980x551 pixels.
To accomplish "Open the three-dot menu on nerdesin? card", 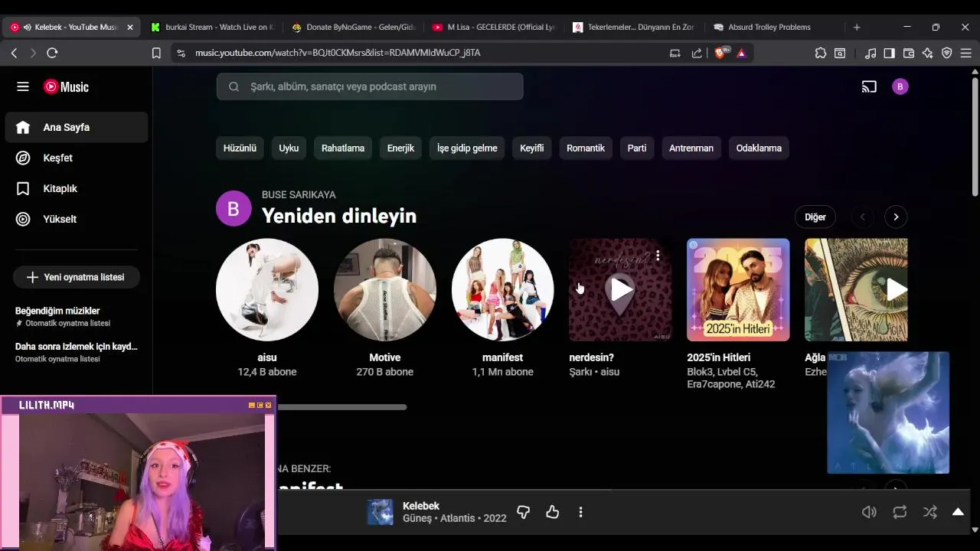I will (x=658, y=256).
